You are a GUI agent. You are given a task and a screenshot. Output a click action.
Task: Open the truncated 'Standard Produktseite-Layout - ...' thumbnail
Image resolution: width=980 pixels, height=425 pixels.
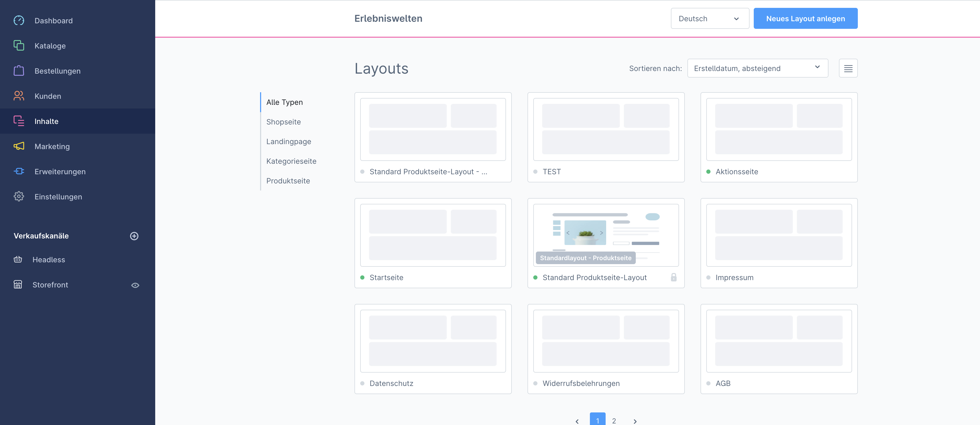pos(433,129)
